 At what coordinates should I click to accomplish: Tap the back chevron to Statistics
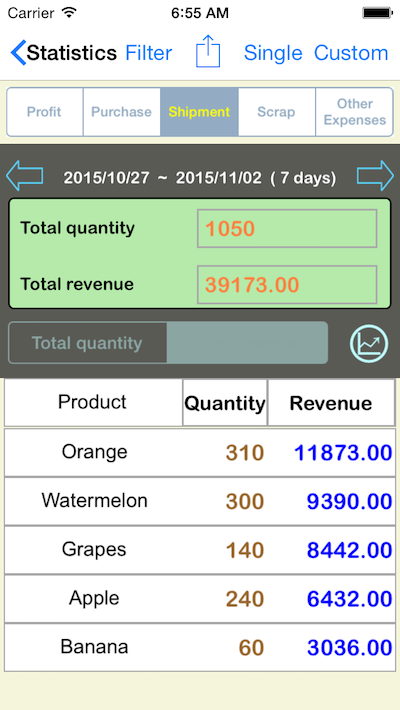coord(19,53)
